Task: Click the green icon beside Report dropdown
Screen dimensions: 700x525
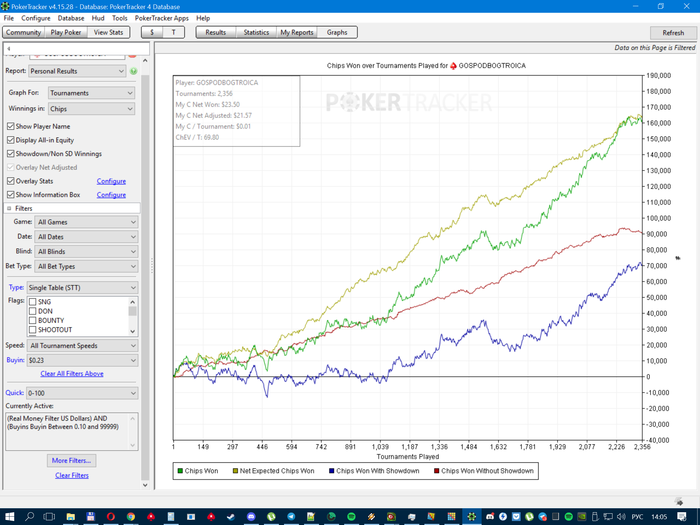Action: tap(133, 71)
